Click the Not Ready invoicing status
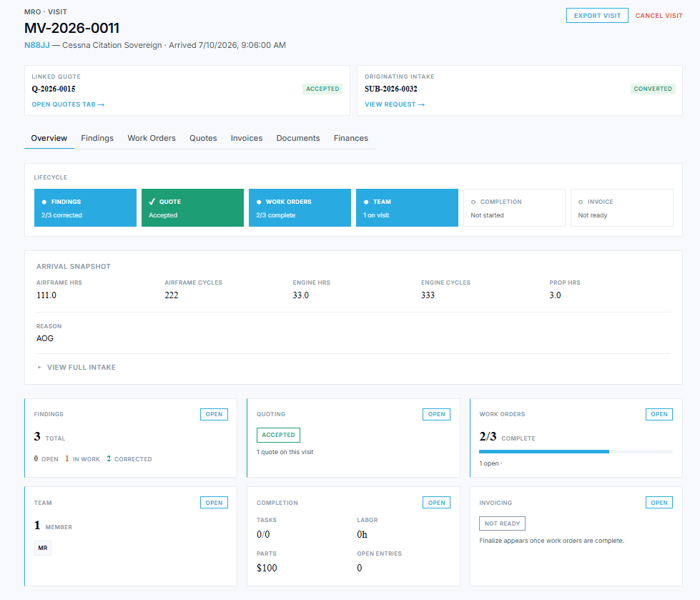The height and width of the screenshot is (600, 700). [502, 523]
